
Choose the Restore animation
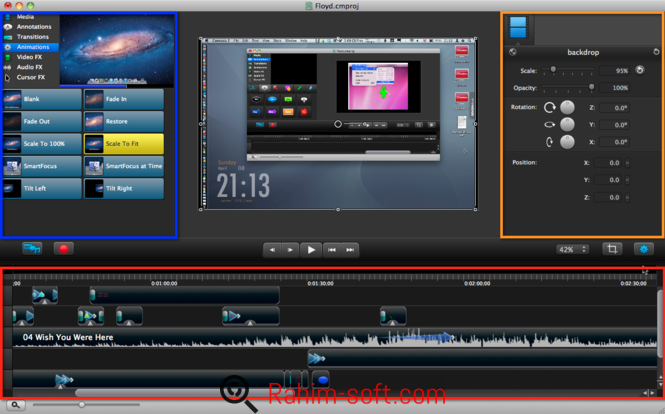click(124, 121)
